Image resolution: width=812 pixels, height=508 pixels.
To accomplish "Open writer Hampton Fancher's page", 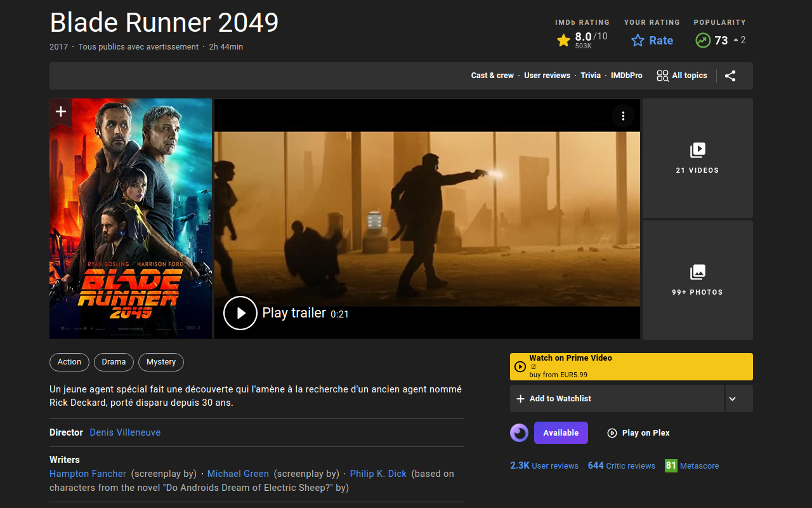I will 88,474.
